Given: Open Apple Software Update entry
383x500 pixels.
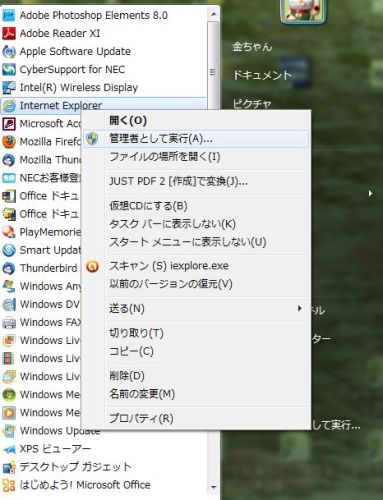Looking at the screenshot, I should click(104, 51).
